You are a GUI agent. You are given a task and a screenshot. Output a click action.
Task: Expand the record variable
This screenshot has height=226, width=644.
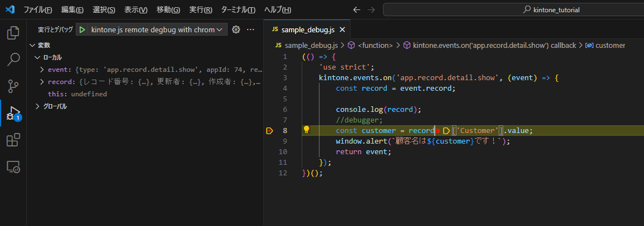[42, 82]
